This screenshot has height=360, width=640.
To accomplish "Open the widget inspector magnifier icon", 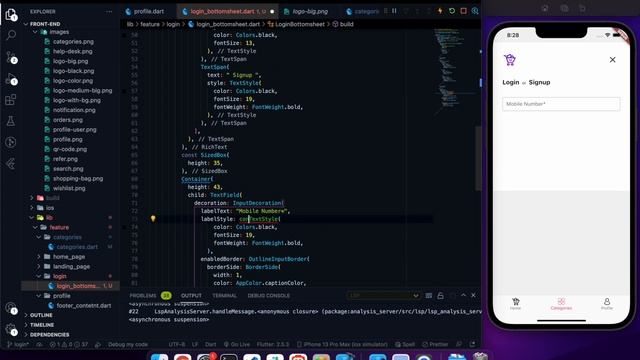I will pos(475,11).
